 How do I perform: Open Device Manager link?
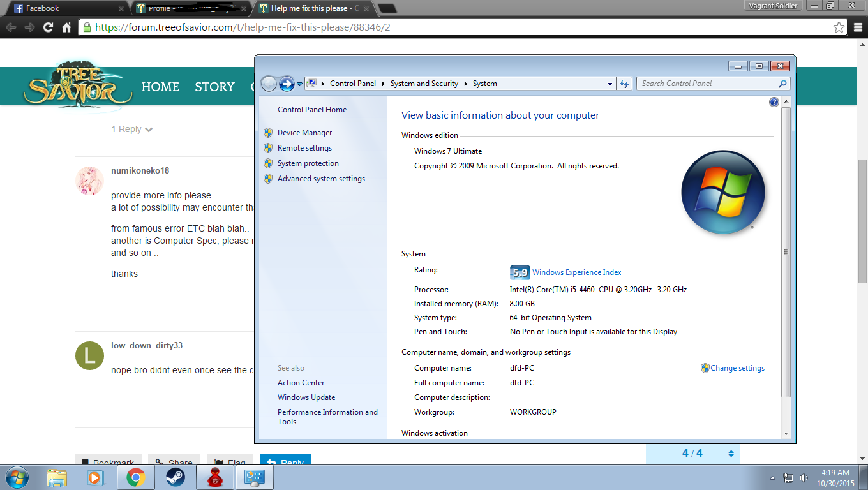(x=304, y=133)
